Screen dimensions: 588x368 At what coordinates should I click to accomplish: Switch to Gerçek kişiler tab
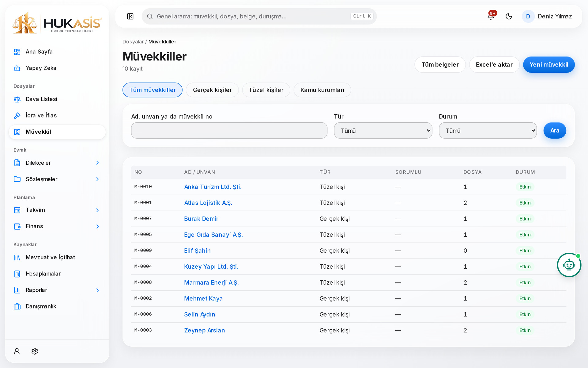pos(212,90)
